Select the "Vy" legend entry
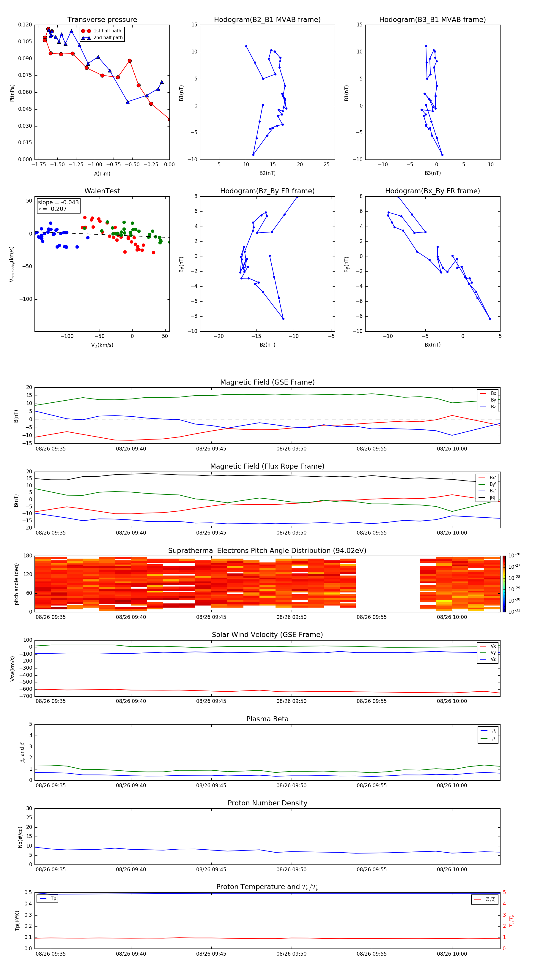The width and height of the screenshot is (535, 980). point(488,652)
